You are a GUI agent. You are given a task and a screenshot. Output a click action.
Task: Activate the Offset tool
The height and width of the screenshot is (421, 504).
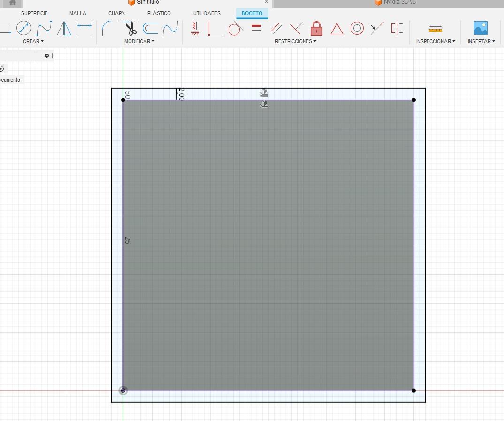pyautogui.click(x=150, y=28)
